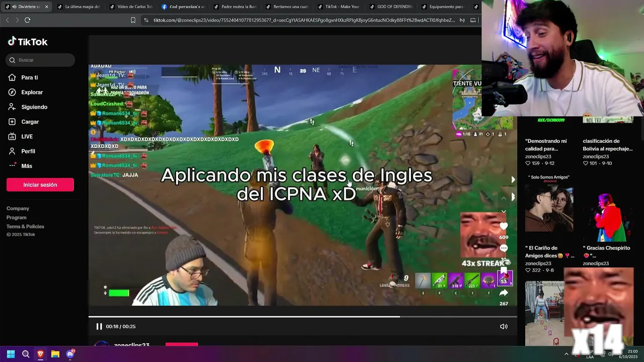Pause the video with the pause button

click(x=99, y=326)
